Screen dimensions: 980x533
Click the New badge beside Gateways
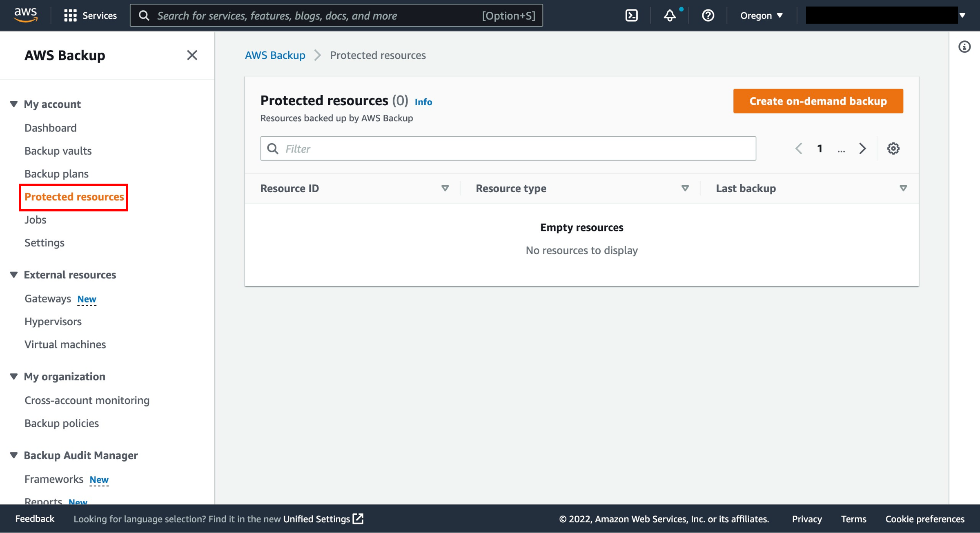tap(87, 299)
